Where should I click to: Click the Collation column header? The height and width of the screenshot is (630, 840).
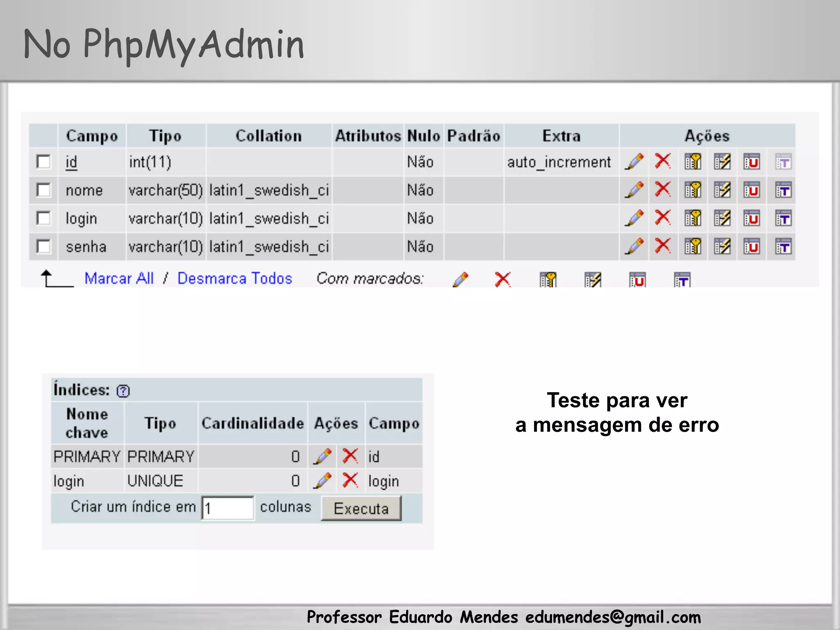tap(269, 136)
